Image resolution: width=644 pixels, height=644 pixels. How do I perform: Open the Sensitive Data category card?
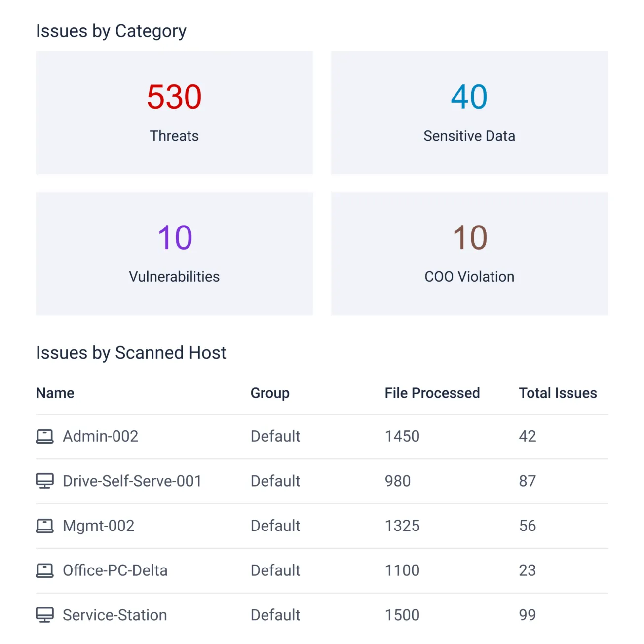click(469, 113)
